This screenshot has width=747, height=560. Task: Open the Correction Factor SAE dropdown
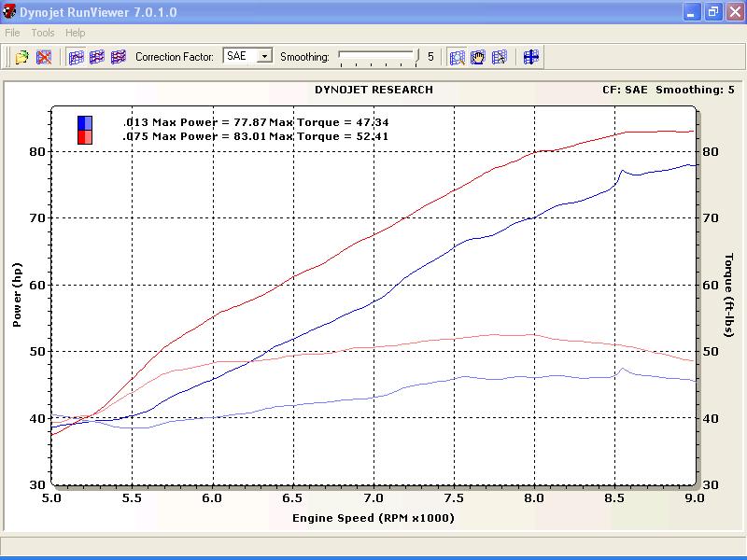click(265, 56)
